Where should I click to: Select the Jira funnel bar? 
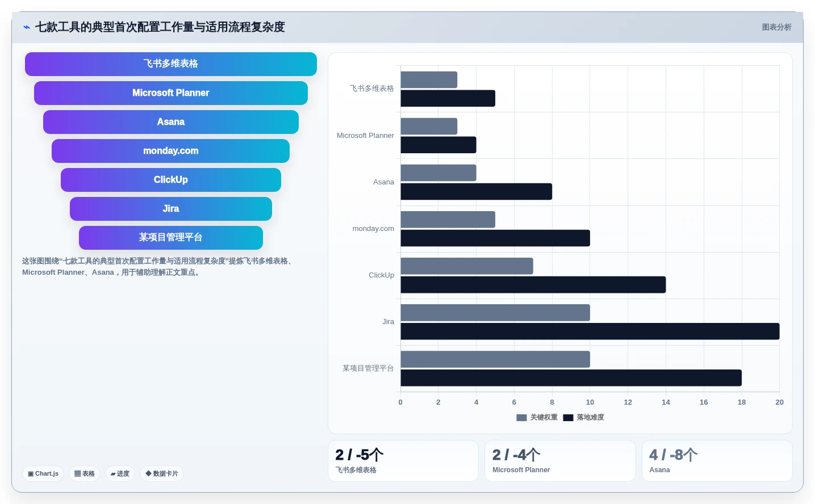pyautogui.click(x=171, y=209)
